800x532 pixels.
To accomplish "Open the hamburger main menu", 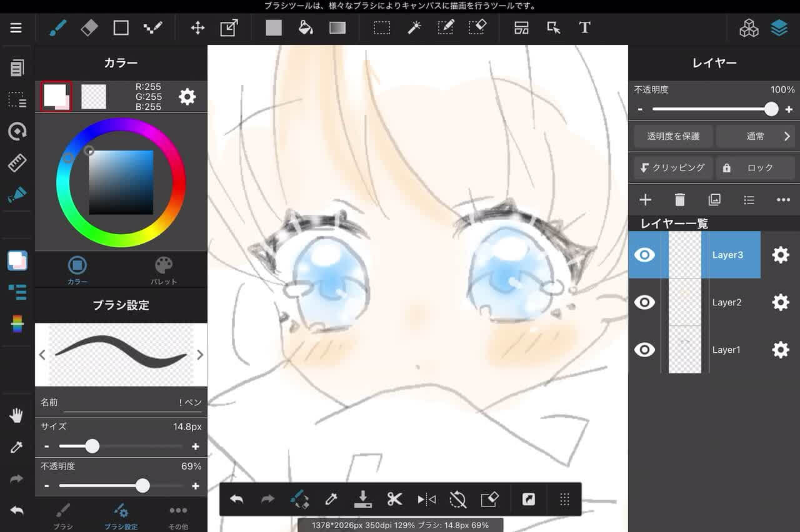I will [16, 28].
